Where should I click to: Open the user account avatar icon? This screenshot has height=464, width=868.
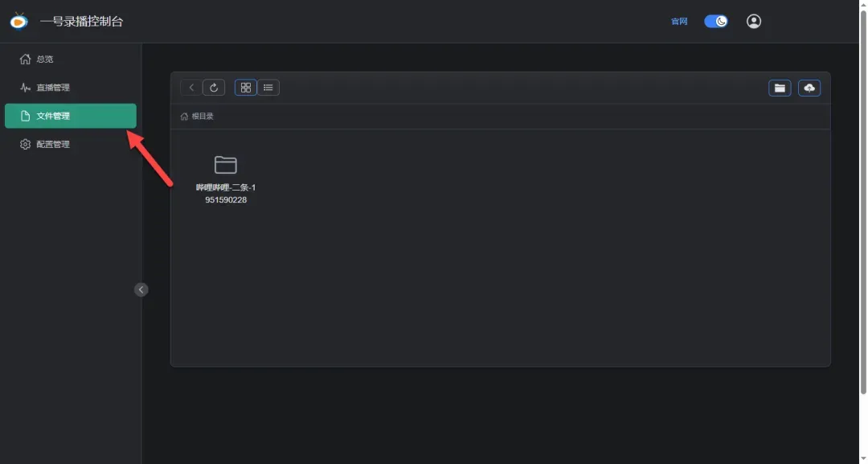tap(753, 22)
